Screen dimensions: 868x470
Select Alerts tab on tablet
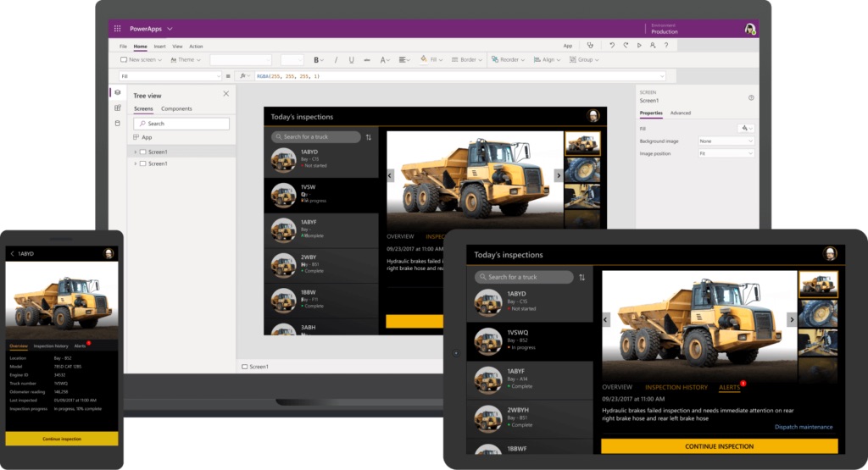click(x=729, y=388)
